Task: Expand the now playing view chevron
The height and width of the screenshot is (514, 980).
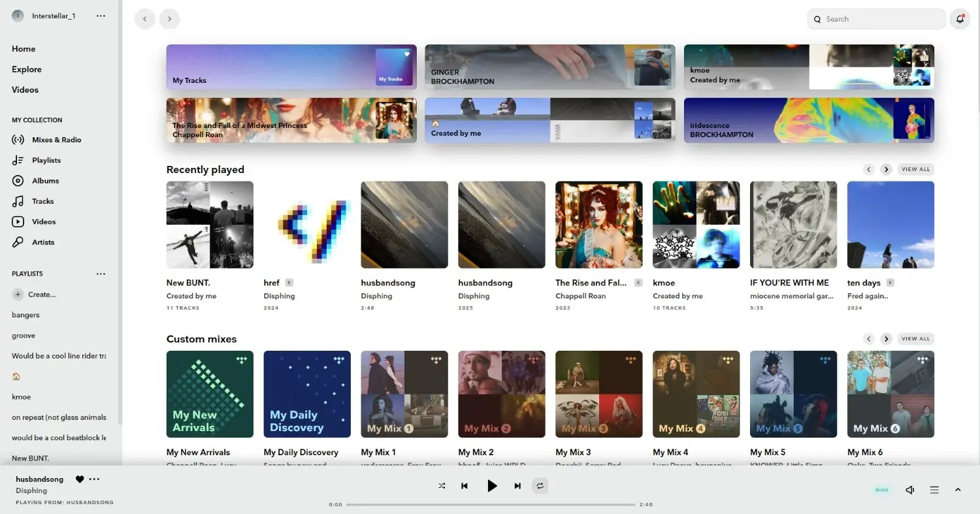Action: pyautogui.click(x=958, y=490)
